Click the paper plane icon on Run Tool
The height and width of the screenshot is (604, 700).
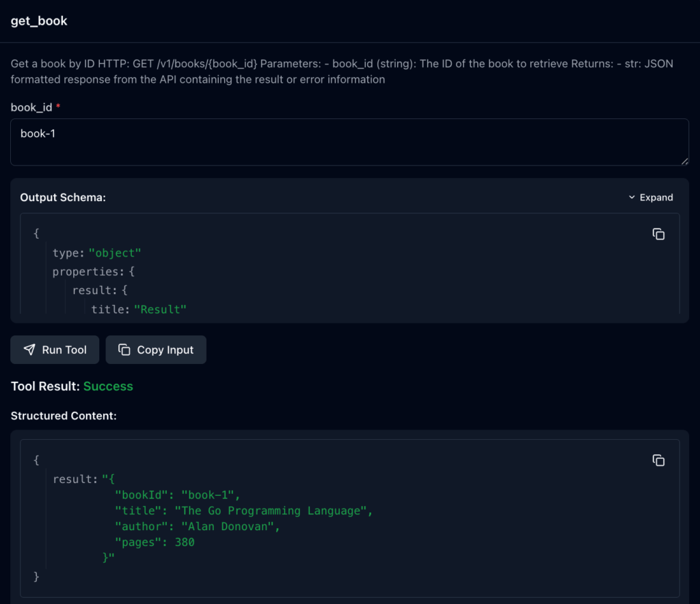point(29,350)
